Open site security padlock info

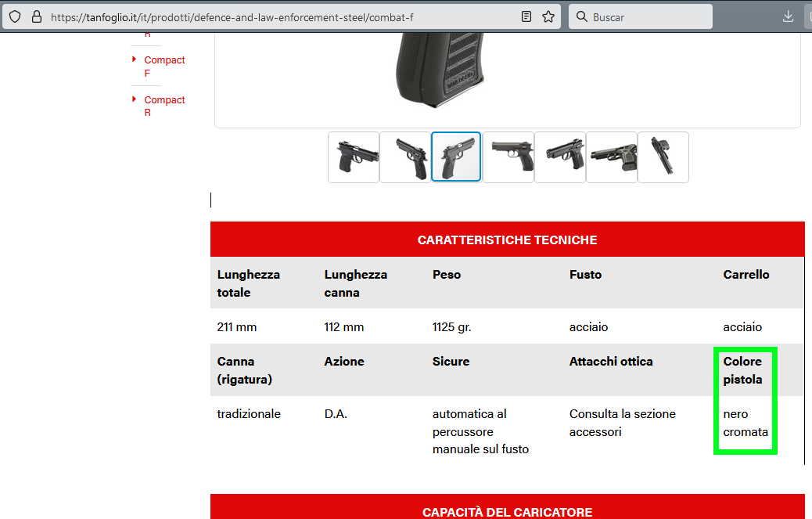click(36, 16)
